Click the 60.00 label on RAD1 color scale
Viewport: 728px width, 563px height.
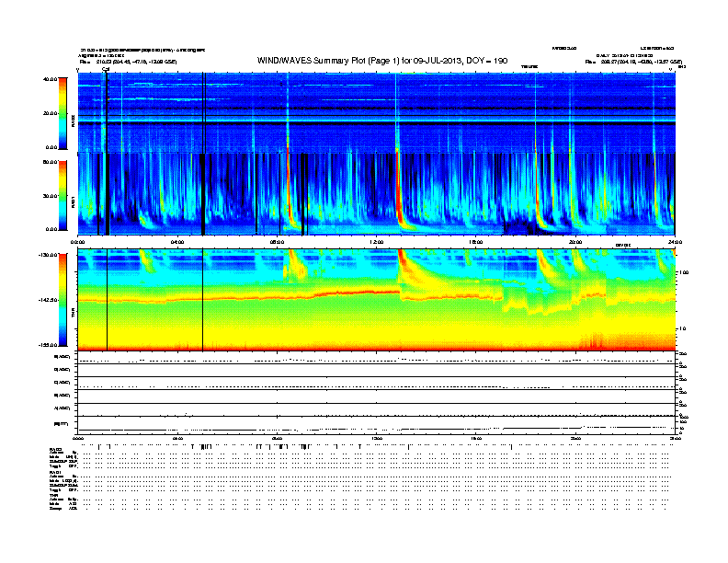50,162
